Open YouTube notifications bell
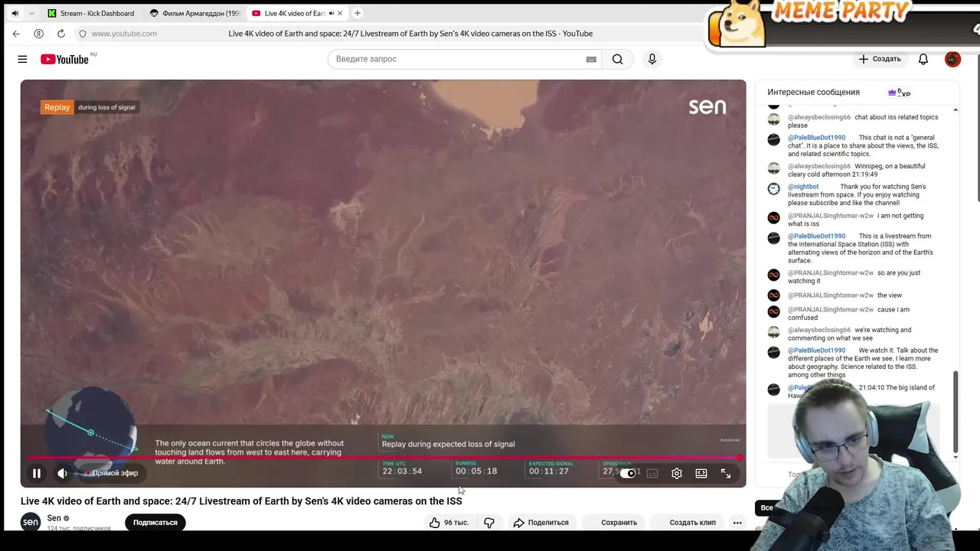Image resolution: width=980 pixels, height=551 pixels. [x=923, y=59]
